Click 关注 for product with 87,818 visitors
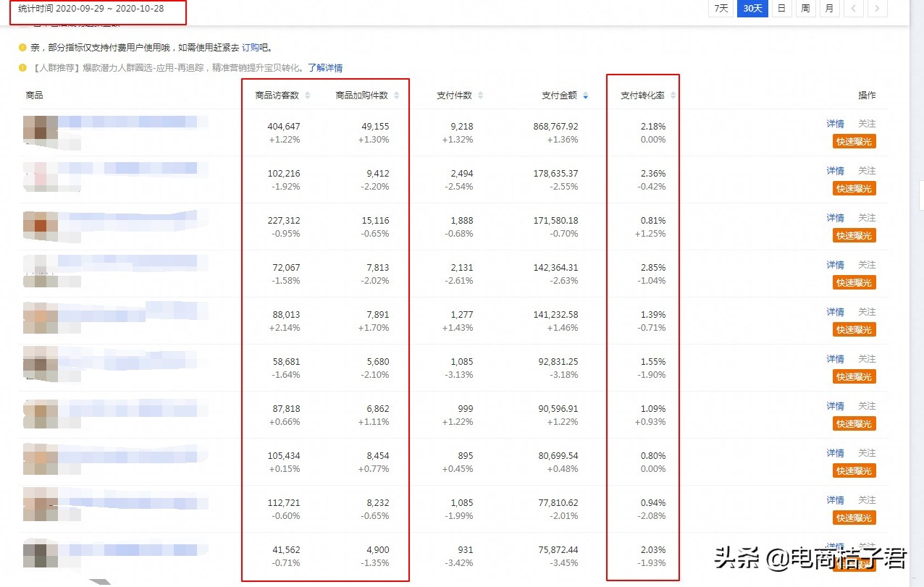 click(x=867, y=406)
